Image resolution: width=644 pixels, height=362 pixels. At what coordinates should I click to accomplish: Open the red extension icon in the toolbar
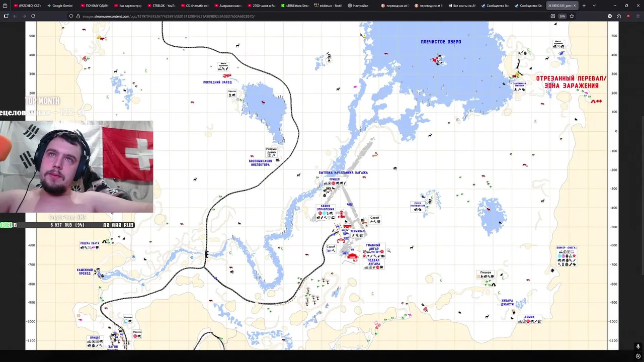tap(628, 16)
